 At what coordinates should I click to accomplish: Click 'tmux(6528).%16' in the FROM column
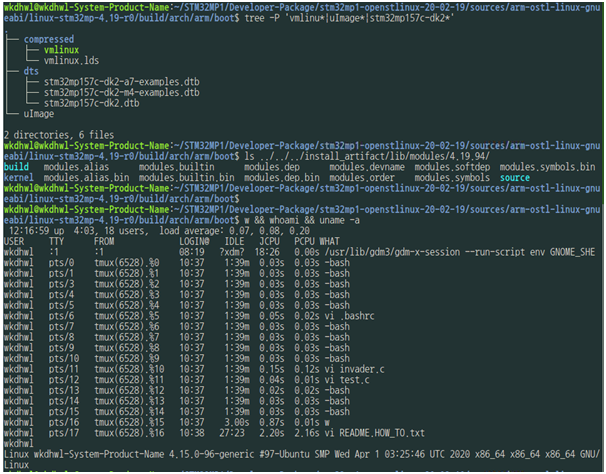click(129, 433)
